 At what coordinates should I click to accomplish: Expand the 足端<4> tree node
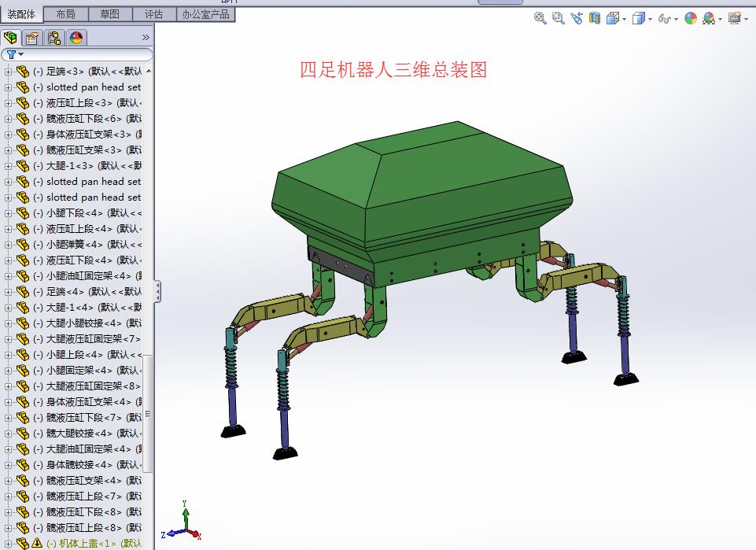coord(8,292)
